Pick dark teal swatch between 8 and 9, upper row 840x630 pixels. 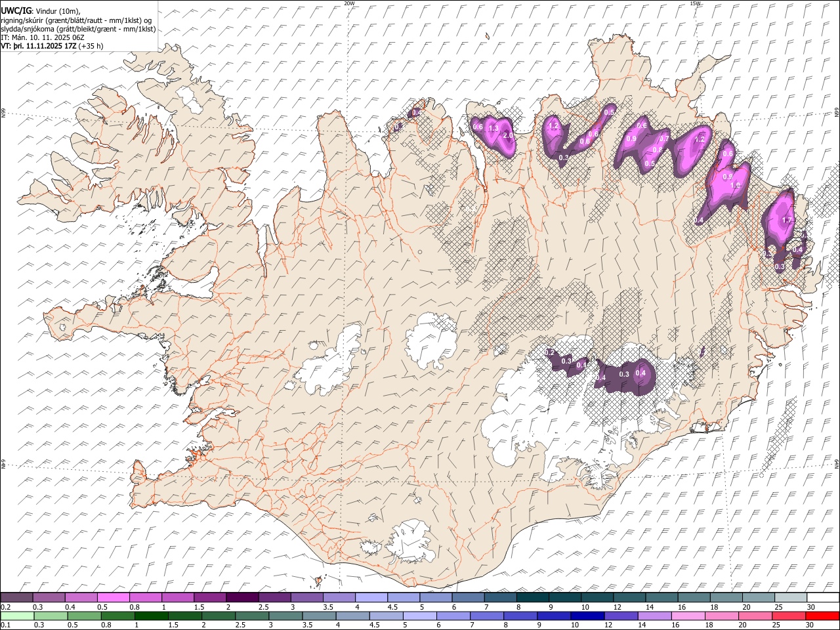(x=533, y=598)
